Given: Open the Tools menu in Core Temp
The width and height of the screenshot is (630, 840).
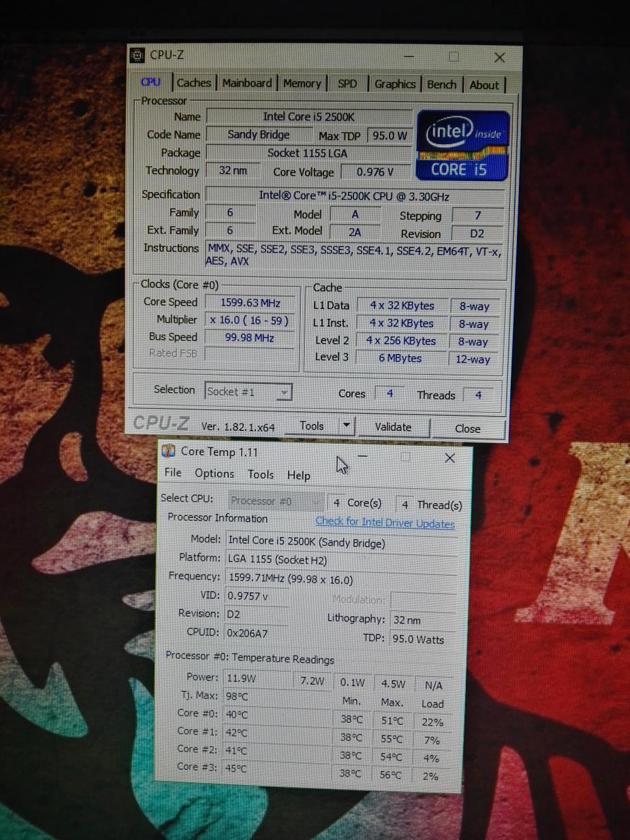Looking at the screenshot, I should tap(261, 474).
